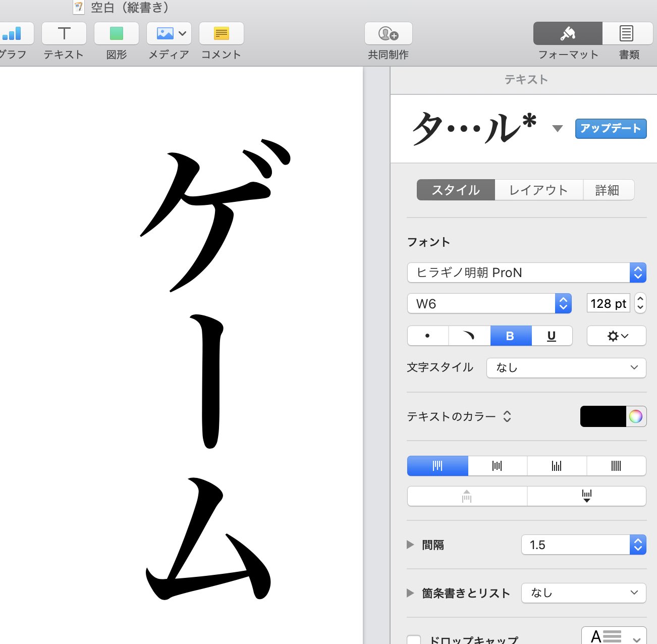
Task: Click the Collaborate (共同制作) icon
Action: click(x=389, y=34)
